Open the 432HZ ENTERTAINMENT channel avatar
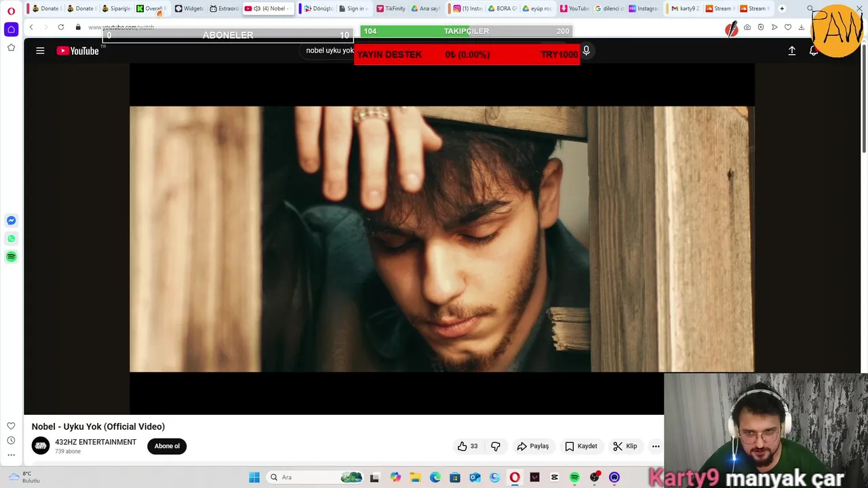 tap(41, 446)
